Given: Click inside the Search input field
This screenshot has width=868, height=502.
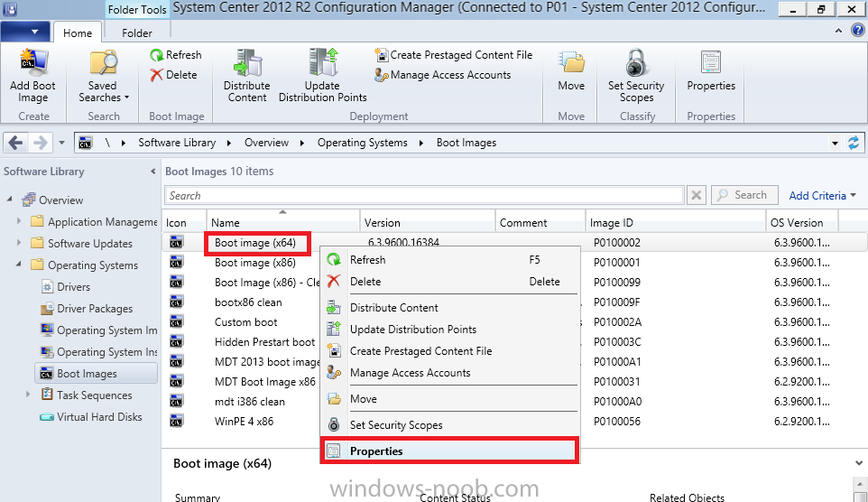Looking at the screenshot, I should (x=424, y=196).
